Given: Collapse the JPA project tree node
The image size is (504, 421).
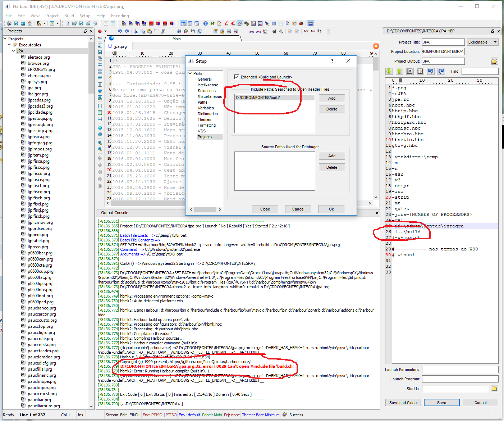Looking at the screenshot, I should tap(14, 51).
